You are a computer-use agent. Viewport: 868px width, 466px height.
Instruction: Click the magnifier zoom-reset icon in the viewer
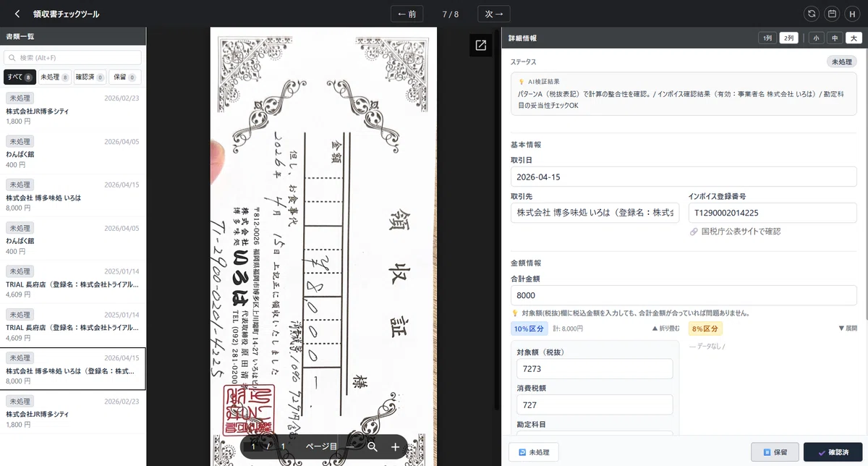point(373,447)
